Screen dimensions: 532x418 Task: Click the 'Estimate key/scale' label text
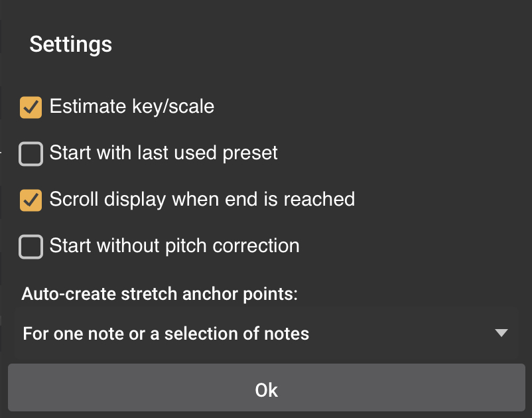[x=131, y=106]
